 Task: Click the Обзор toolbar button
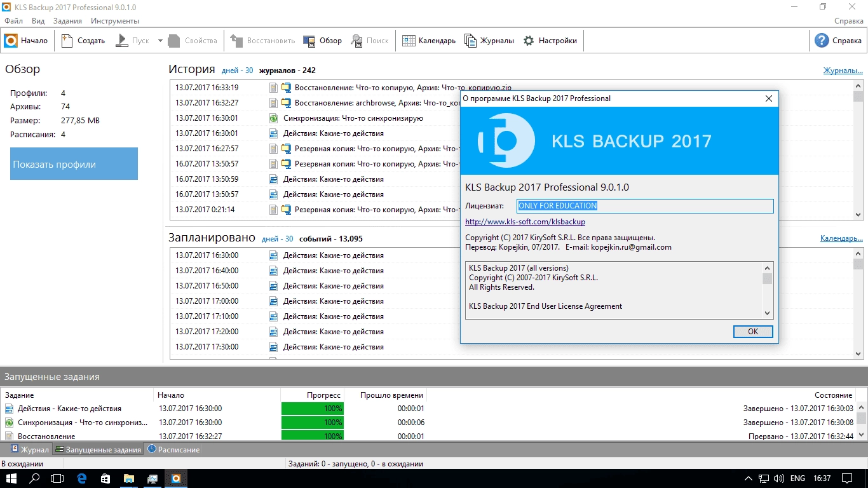pos(323,41)
